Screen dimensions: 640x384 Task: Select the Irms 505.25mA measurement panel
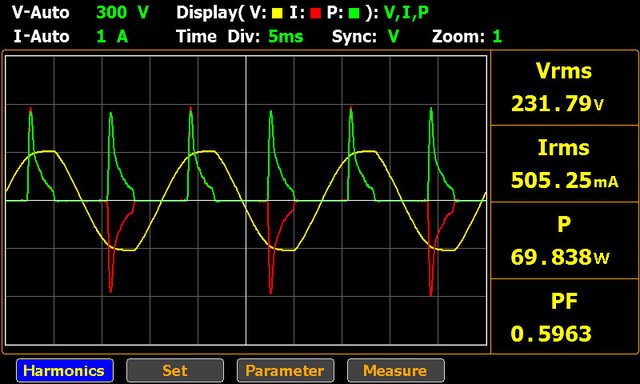(x=564, y=164)
